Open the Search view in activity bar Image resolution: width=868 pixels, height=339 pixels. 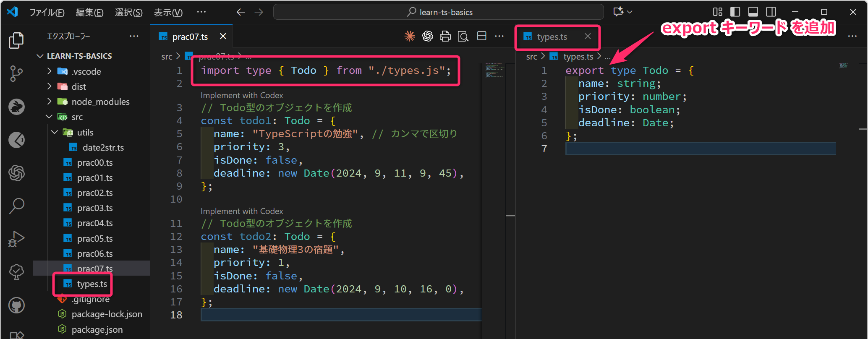[x=16, y=206]
